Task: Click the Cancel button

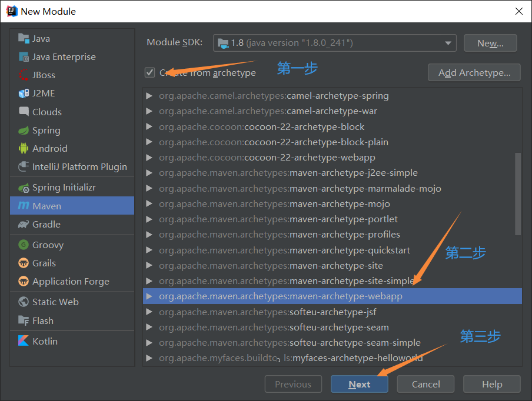Action: (425, 384)
